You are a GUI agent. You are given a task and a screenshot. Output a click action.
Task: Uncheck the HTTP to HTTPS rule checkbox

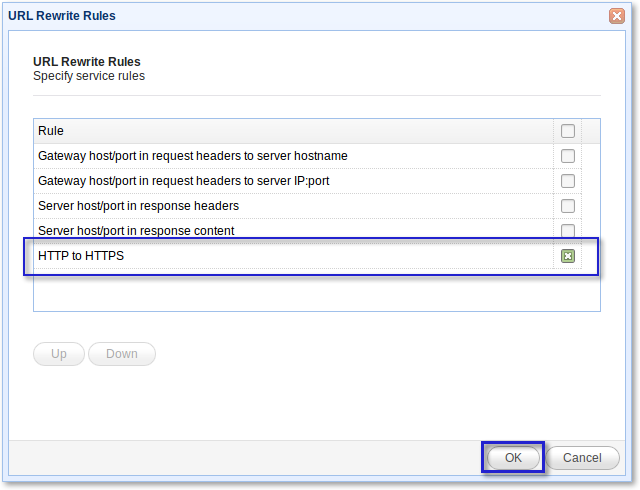coord(568,256)
